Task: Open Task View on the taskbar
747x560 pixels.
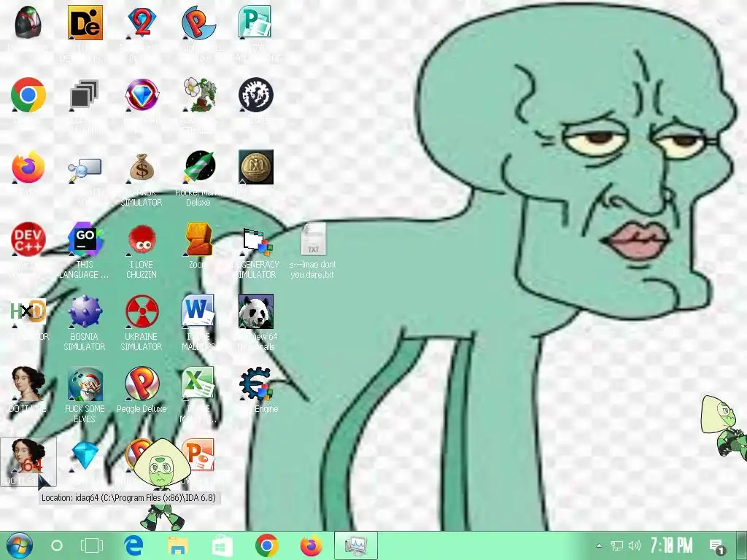Action: click(91, 545)
